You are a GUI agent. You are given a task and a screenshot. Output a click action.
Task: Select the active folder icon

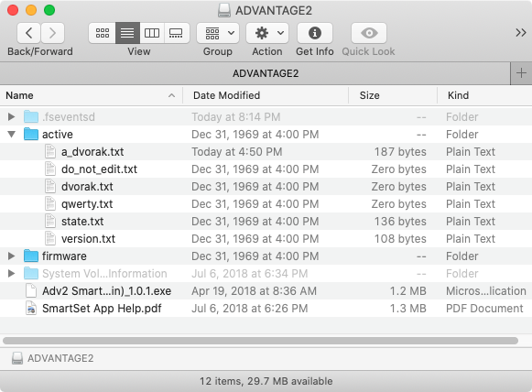pos(31,134)
